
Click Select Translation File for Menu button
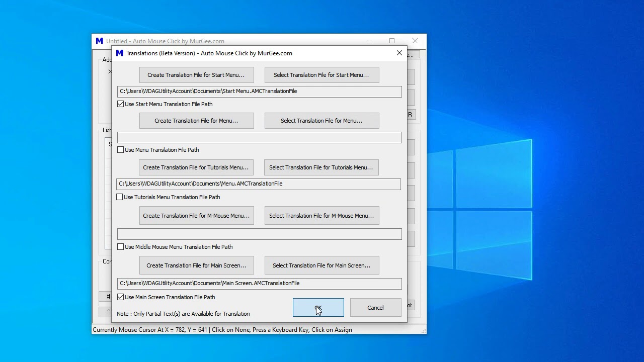321,121
